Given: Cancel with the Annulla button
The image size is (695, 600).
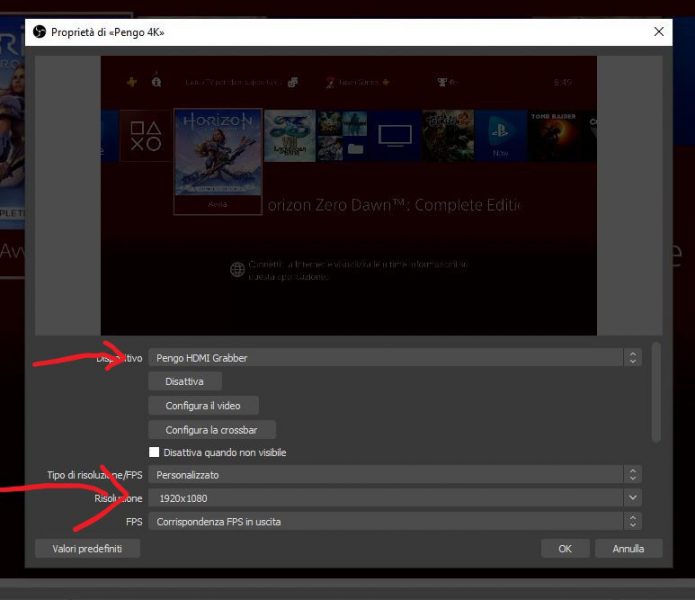Looking at the screenshot, I should click(x=628, y=549).
